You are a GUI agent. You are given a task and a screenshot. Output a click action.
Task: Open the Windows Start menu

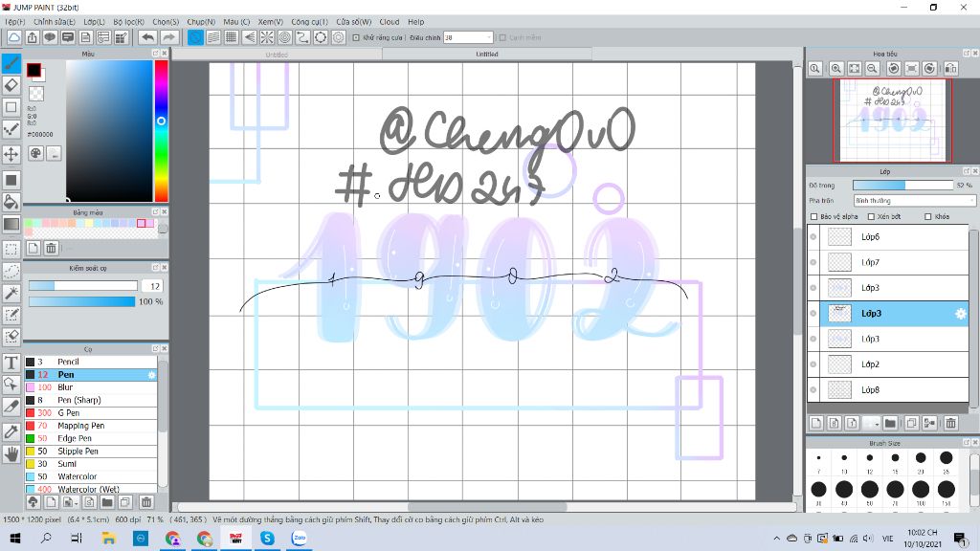15,538
